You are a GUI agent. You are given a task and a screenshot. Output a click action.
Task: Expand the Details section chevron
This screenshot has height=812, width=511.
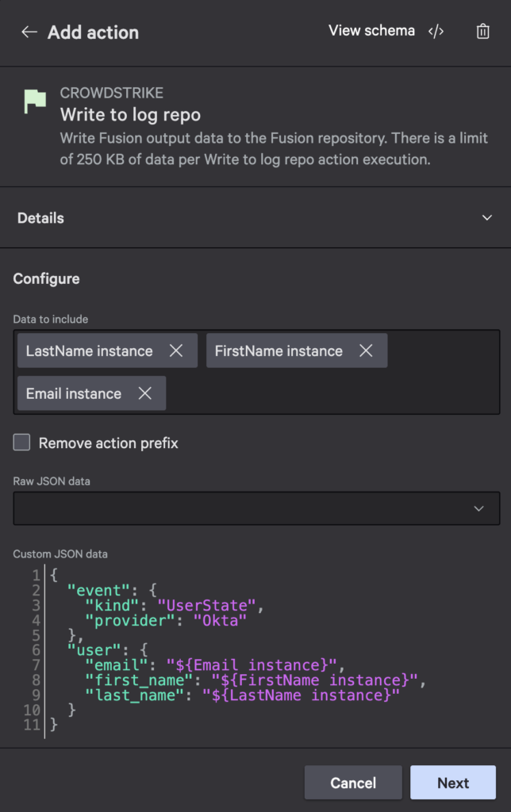coord(487,218)
